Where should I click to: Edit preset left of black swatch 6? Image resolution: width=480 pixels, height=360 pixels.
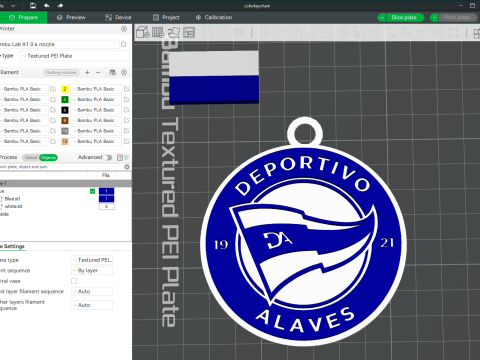click(53, 110)
